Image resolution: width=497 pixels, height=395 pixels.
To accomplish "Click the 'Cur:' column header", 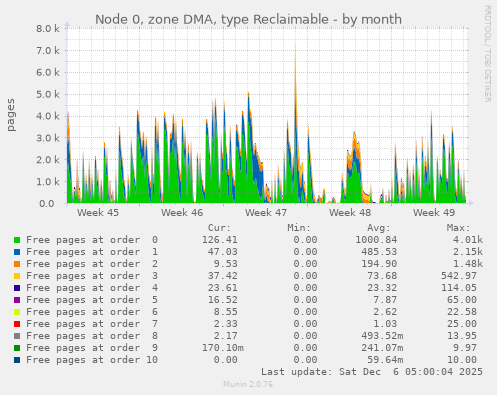I will click(219, 228).
